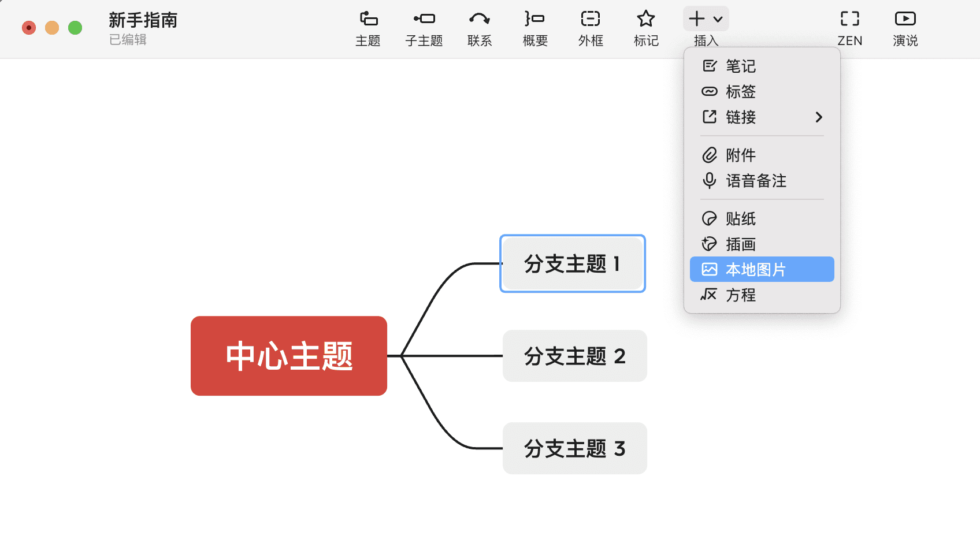Select the 主题 (Topic) tool
This screenshot has height=558, width=980.
click(368, 28)
